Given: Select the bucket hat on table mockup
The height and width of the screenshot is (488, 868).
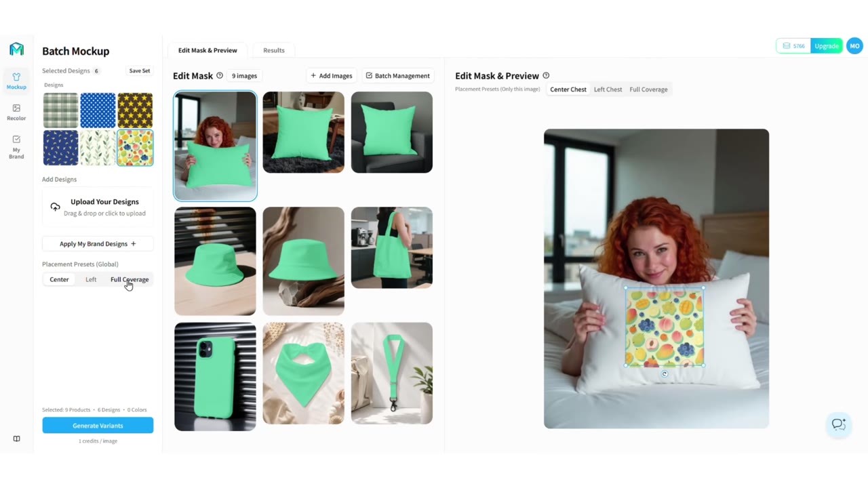Looking at the screenshot, I should 215,261.
